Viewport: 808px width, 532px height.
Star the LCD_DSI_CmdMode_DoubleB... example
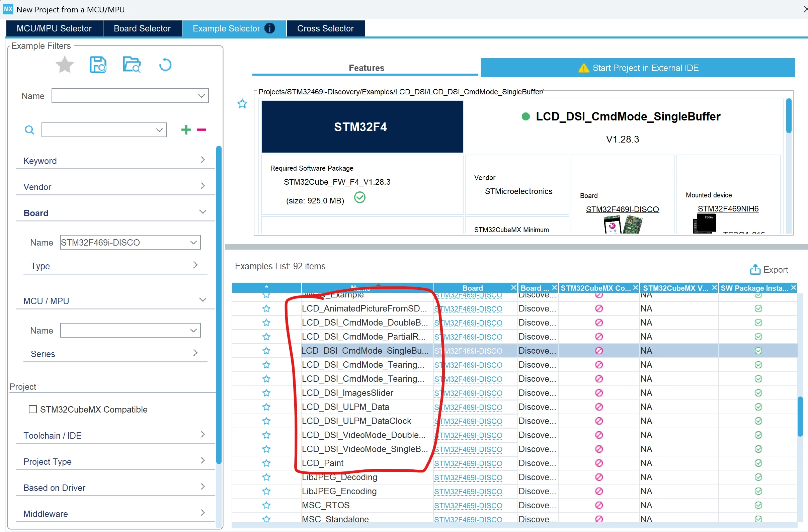click(266, 323)
